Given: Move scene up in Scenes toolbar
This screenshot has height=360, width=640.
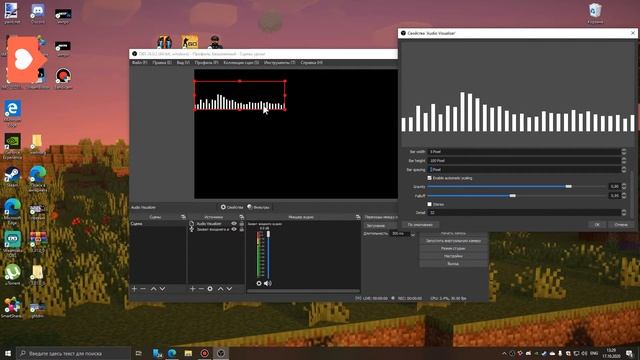Looking at the screenshot, I should [x=153, y=289].
